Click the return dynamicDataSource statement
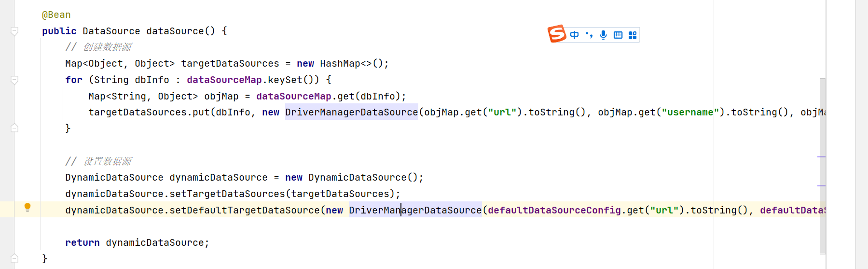Image resolution: width=868 pixels, height=269 pixels. (138, 242)
